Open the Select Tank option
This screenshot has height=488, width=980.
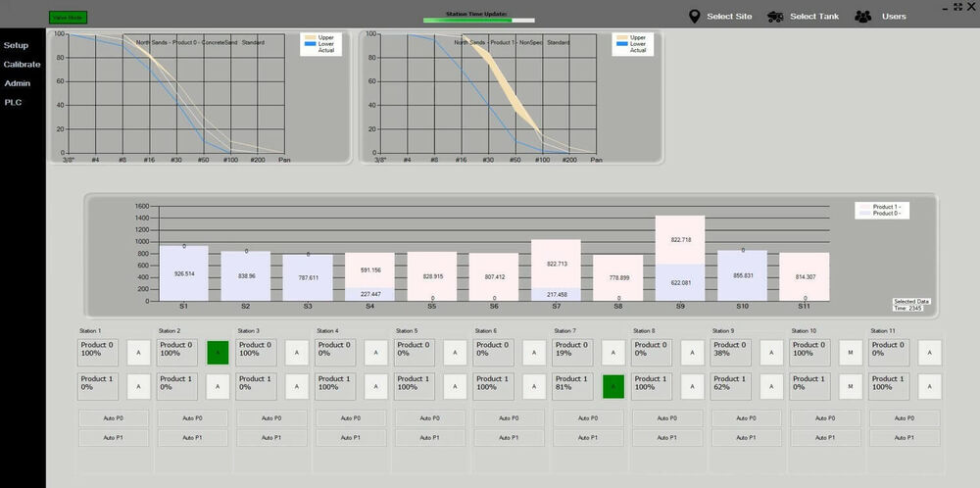[x=814, y=17]
